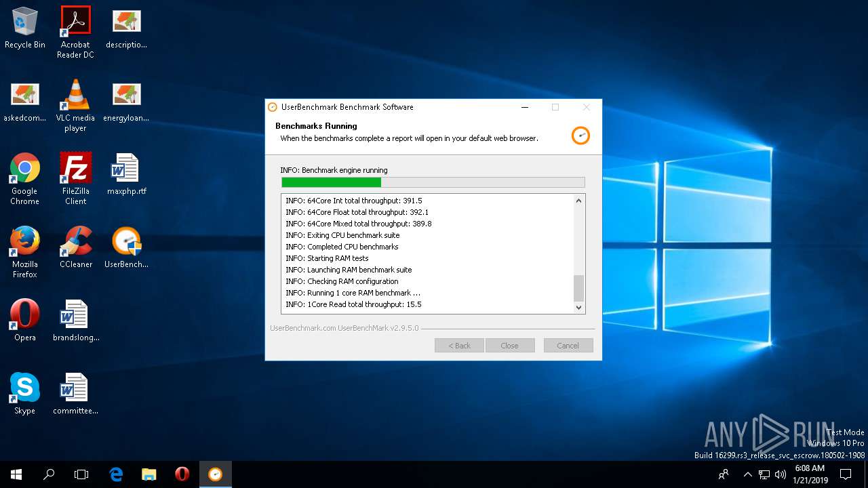The image size is (868, 488).
Task: Launch Acrobat Reader DC shortcut
Action: pos(75,32)
